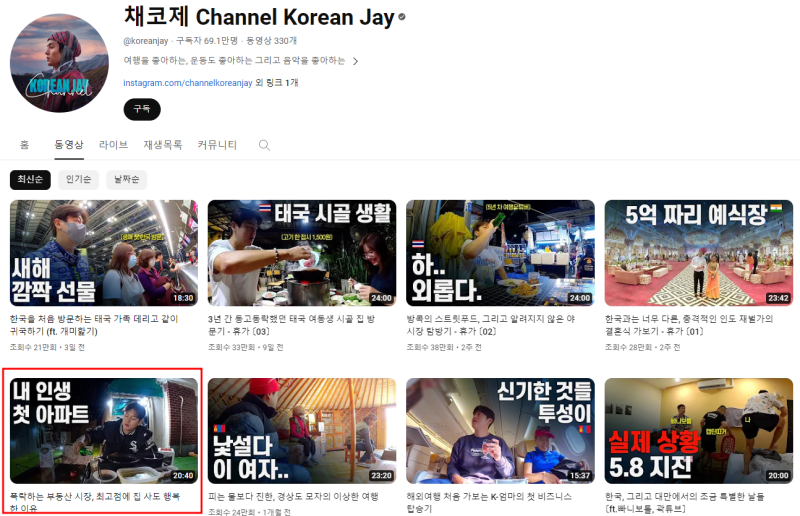800x516 pixels.
Task: Click the @koreanjay handle text
Action: (145, 41)
